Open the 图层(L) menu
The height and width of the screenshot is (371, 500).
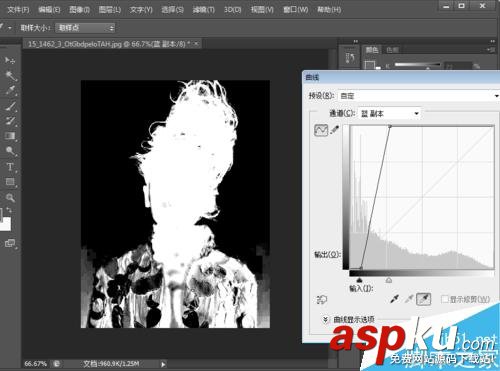[110, 10]
